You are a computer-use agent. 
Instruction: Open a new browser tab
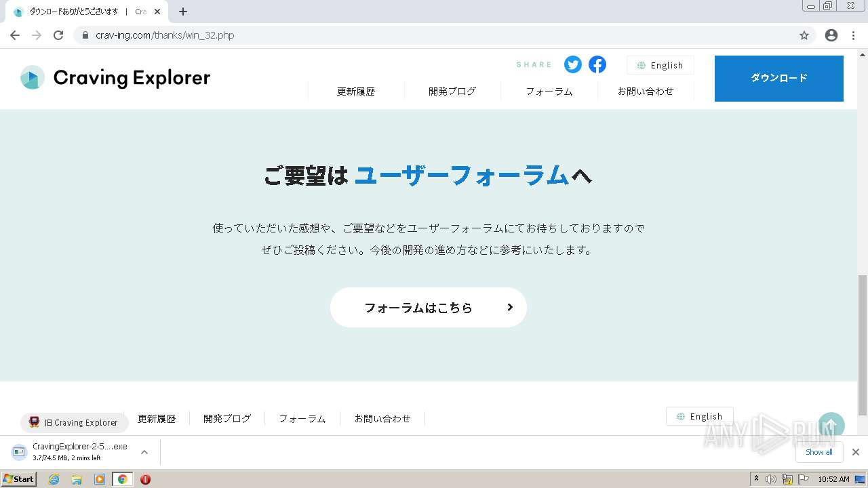coord(183,12)
